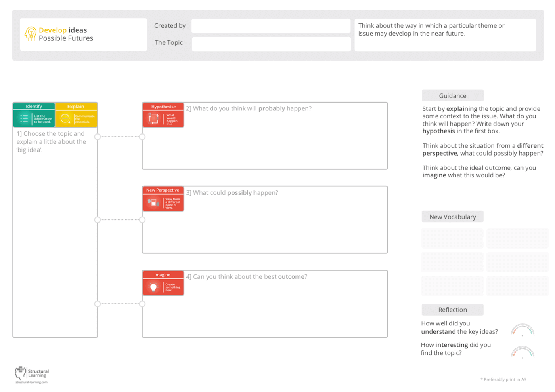555x392 pixels.
Task: Adjust the understanding rating gauge
Action: click(522, 329)
